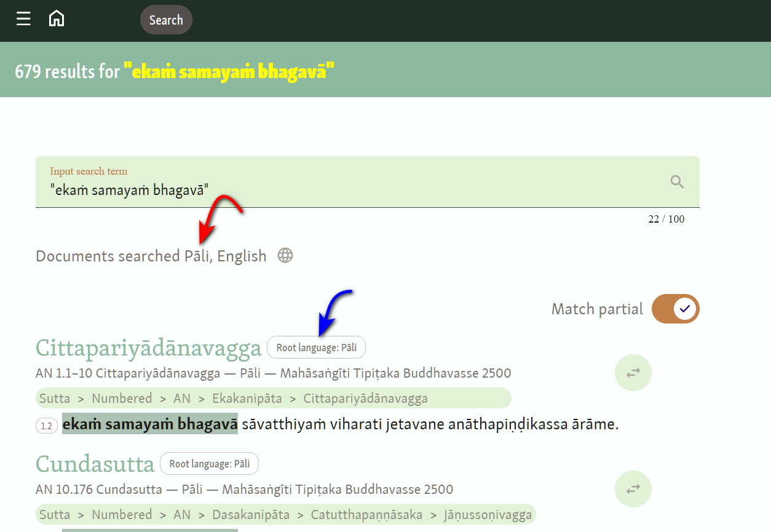Go to home page icon
The image size is (771, 532).
coord(57,19)
